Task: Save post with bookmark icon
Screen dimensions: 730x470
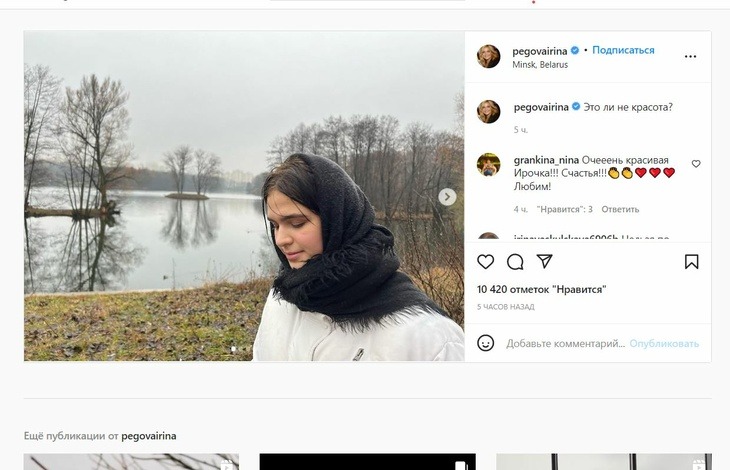Action: point(691,262)
